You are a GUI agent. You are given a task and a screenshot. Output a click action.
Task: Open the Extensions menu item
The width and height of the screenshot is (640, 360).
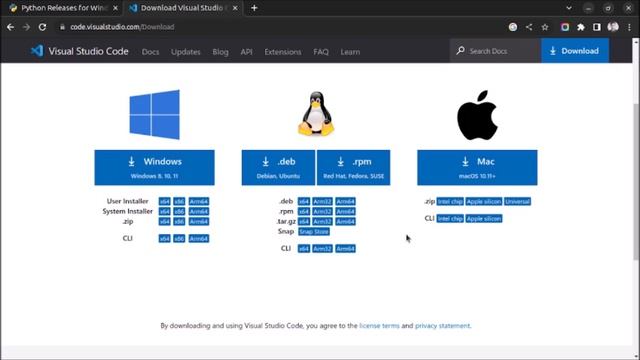coord(282,52)
